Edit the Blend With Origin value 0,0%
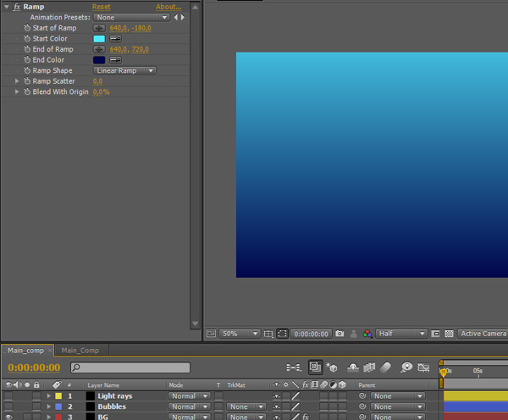508x420 pixels. (101, 92)
